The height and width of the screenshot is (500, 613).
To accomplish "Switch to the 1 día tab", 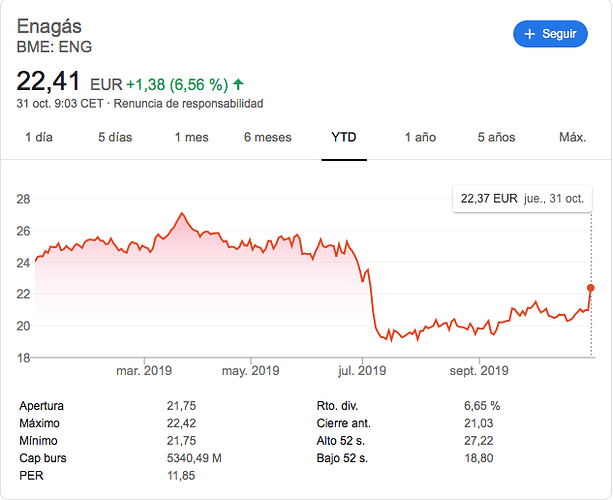I will (x=39, y=137).
